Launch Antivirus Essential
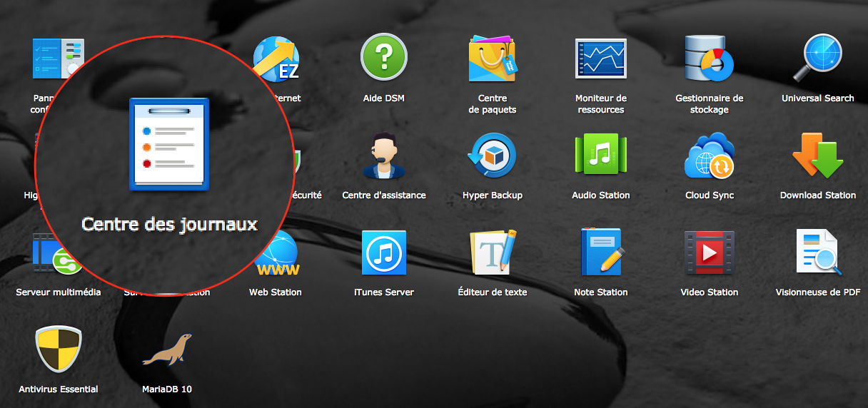 click(58, 350)
